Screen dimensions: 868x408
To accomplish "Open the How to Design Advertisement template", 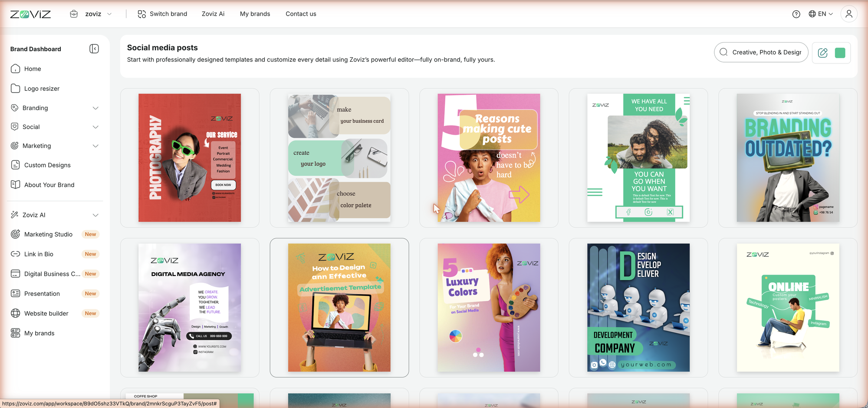I will click(339, 308).
